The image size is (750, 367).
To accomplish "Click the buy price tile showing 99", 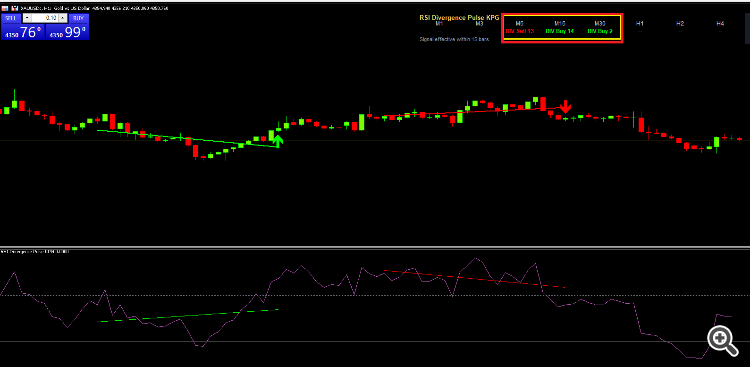I will [x=67, y=32].
